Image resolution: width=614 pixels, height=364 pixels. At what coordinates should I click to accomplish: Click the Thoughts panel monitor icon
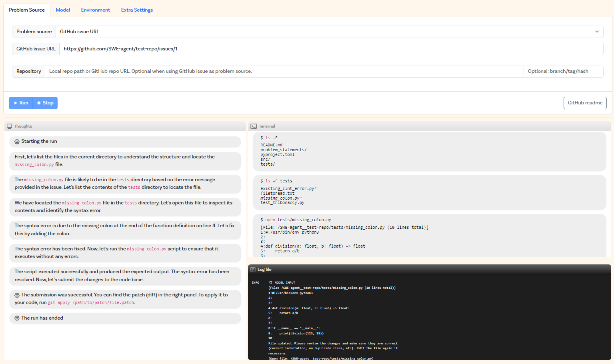click(10, 126)
